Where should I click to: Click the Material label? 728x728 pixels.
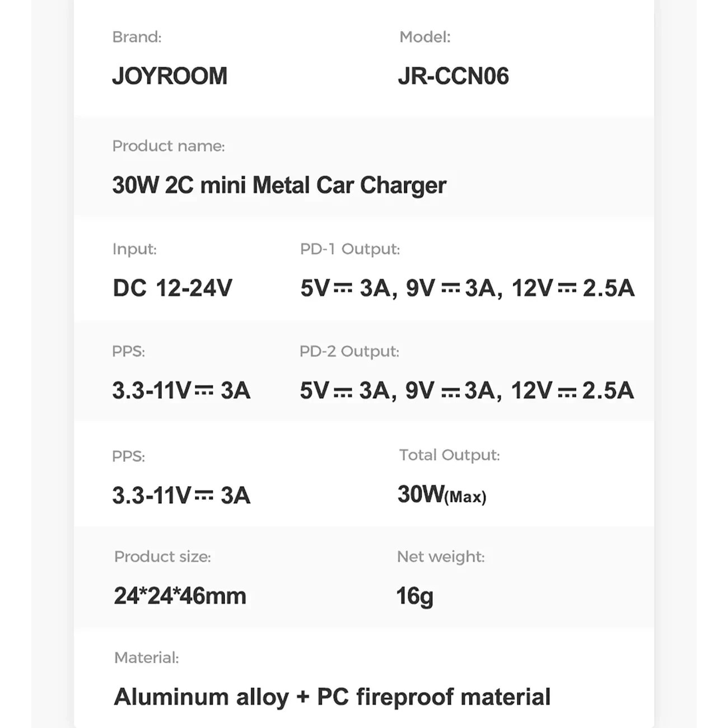click(x=146, y=658)
